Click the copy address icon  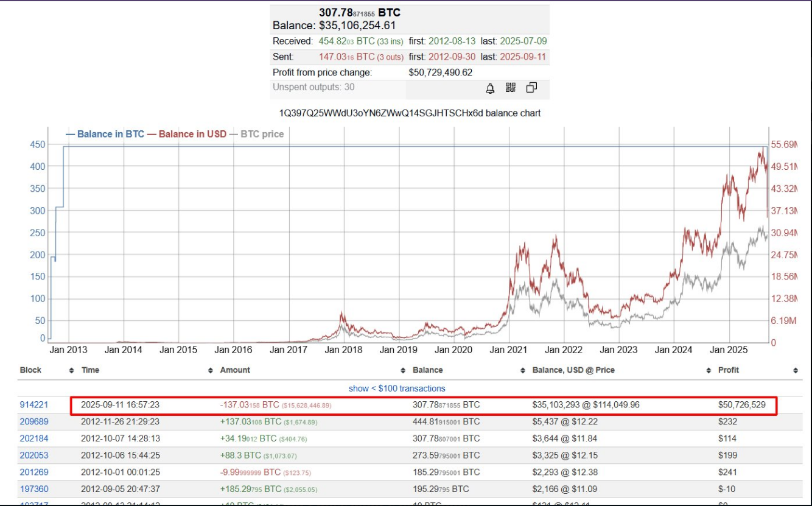pos(531,88)
